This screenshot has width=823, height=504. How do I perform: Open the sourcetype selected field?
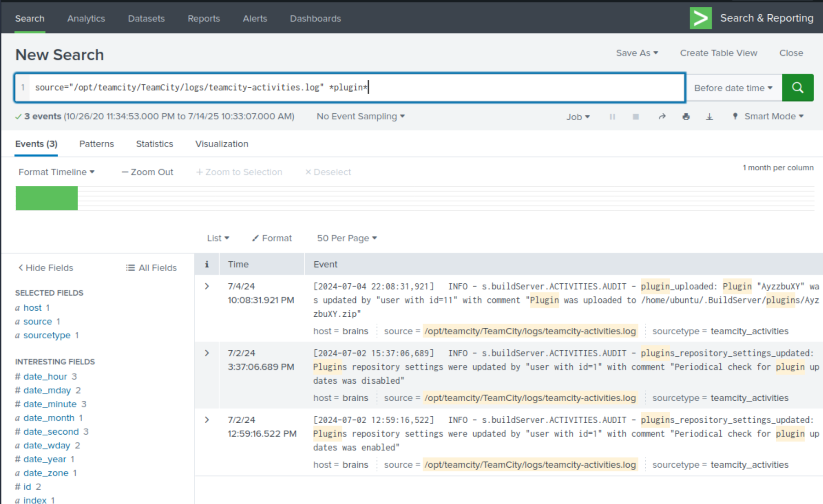tap(47, 336)
